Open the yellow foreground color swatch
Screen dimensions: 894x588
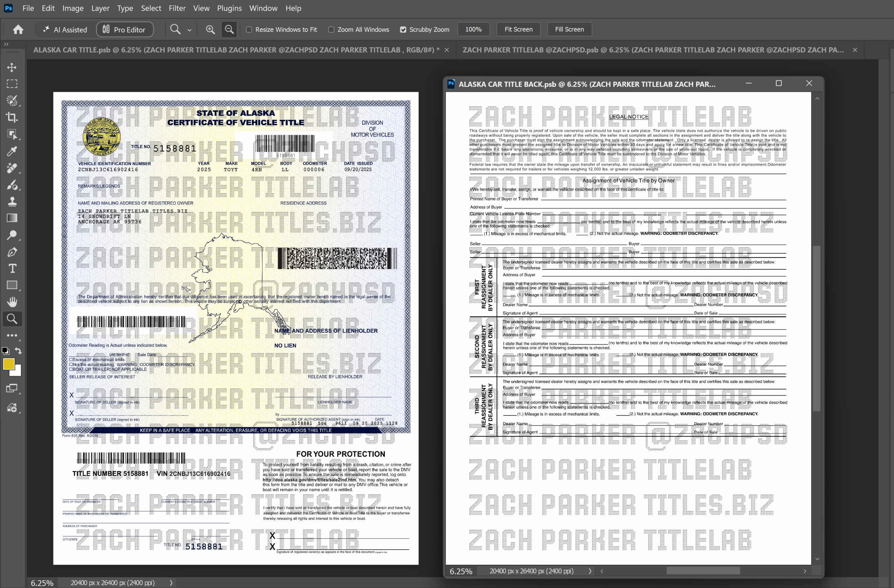pos(8,363)
